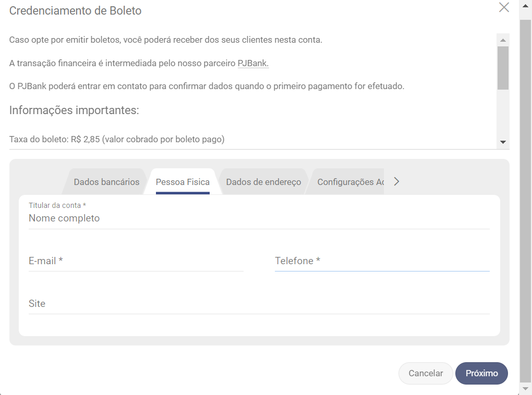The image size is (532, 395).
Task: Click the outer page scrollbar down arrow
Action: click(526, 389)
